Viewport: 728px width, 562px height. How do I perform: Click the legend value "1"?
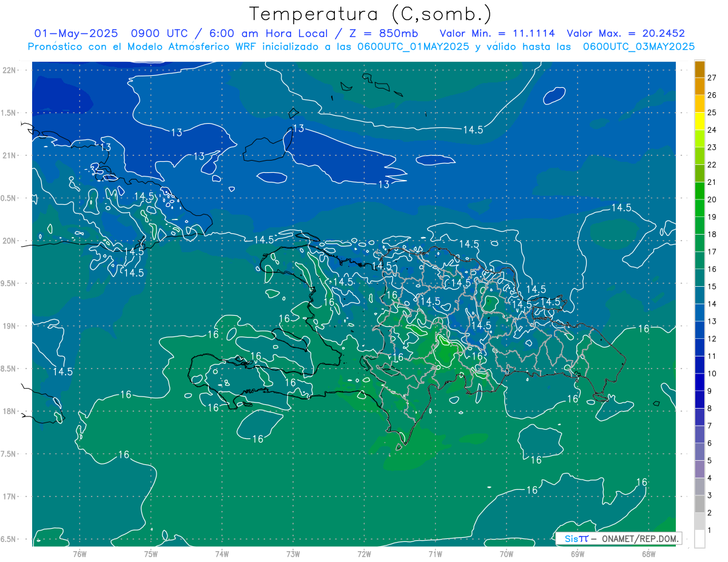pyautogui.click(x=710, y=530)
